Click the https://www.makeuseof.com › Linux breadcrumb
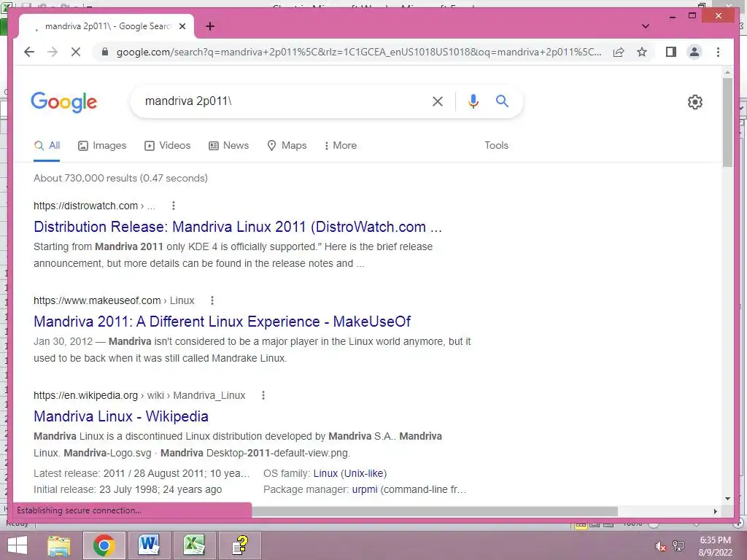This screenshot has width=747, height=560. tap(114, 300)
